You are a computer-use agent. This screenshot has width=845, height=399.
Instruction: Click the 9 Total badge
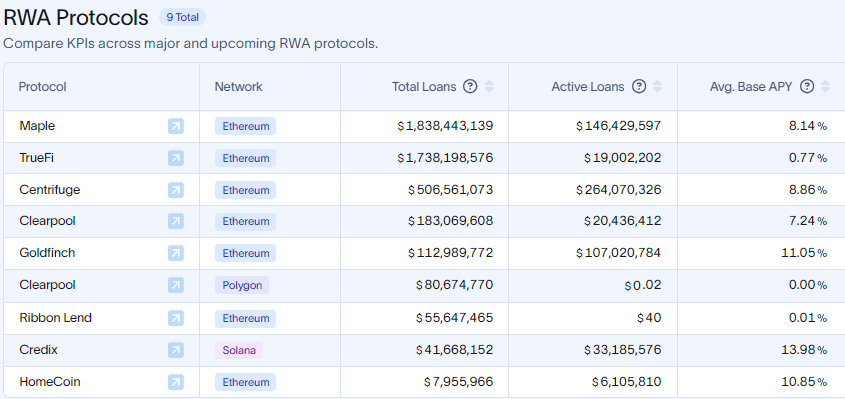pyautogui.click(x=182, y=17)
